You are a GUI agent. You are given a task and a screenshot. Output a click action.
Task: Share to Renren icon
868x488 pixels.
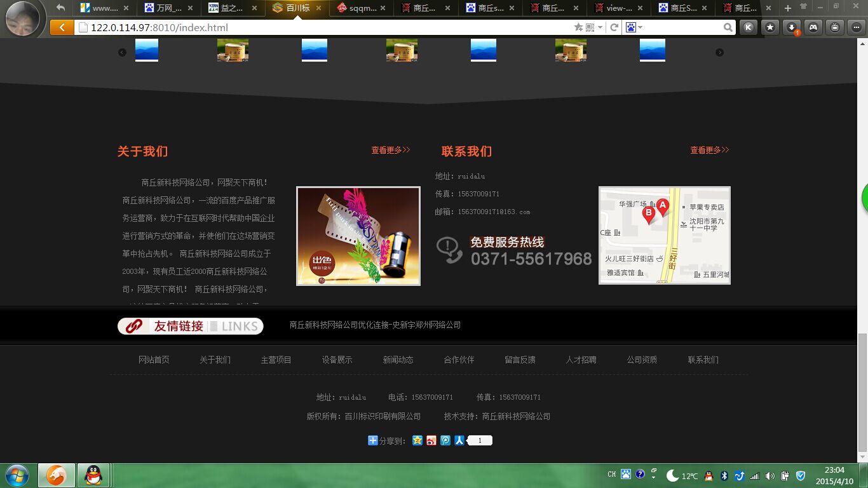tap(459, 440)
